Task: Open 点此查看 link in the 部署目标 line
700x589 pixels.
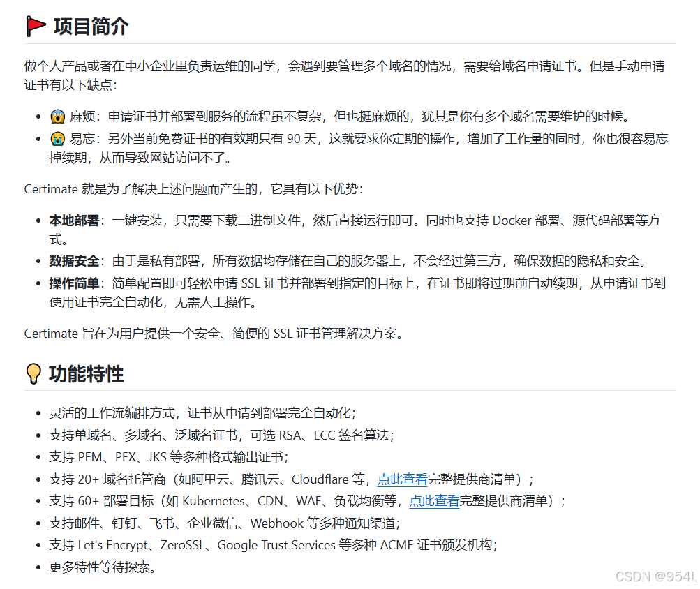Action: 434,501
